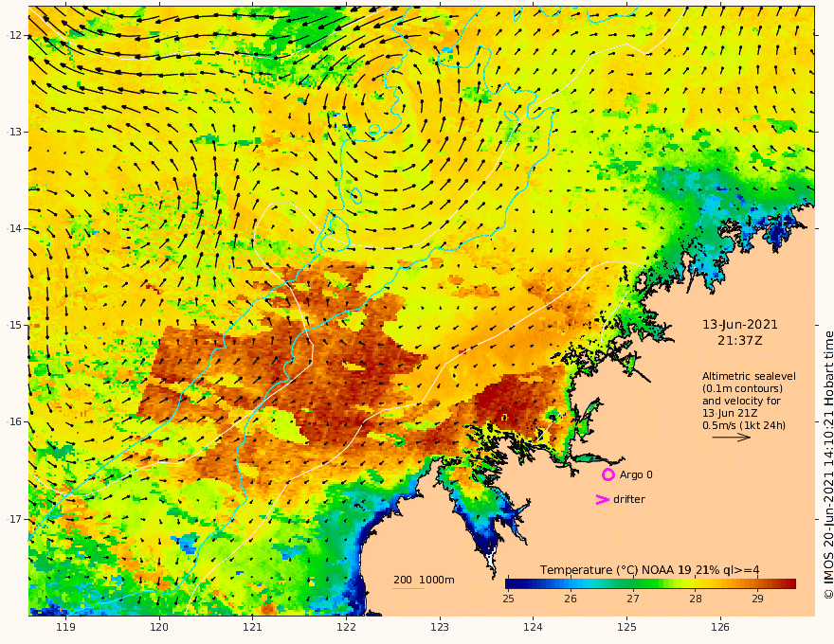Click the longitude axis label 121

tap(253, 628)
